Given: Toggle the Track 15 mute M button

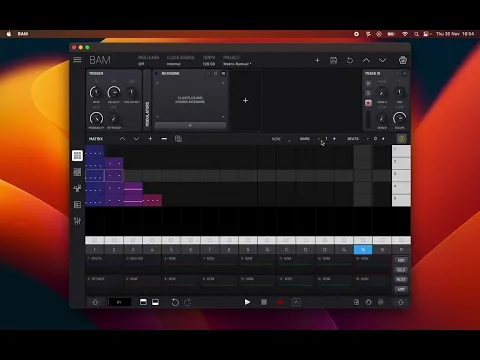Looking at the screenshot, I should click(x=368, y=83).
